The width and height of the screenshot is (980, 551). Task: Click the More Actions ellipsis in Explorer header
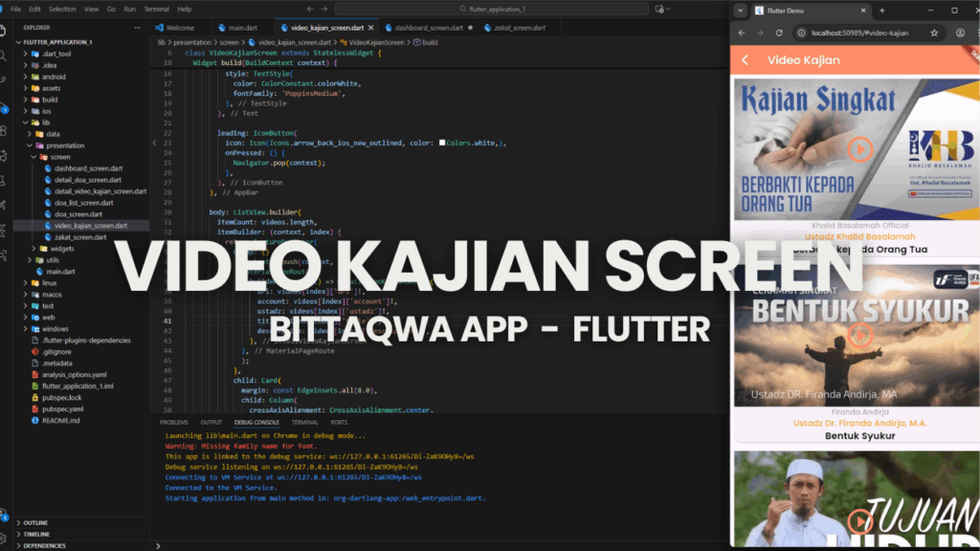[137, 28]
